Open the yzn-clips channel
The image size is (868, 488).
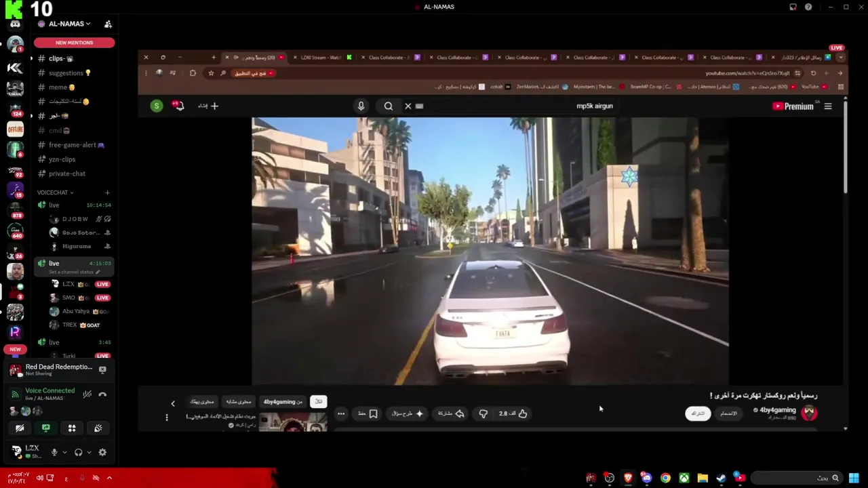pos(75,159)
